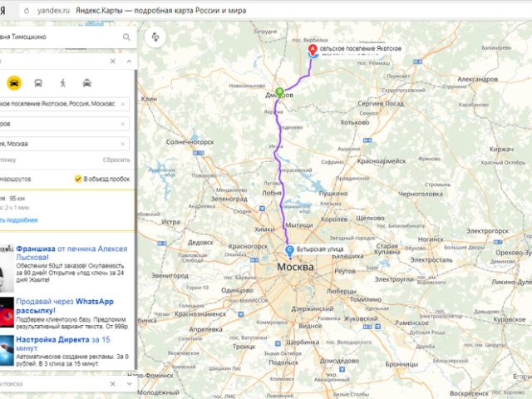Select public transport bus route mode

click(38, 83)
